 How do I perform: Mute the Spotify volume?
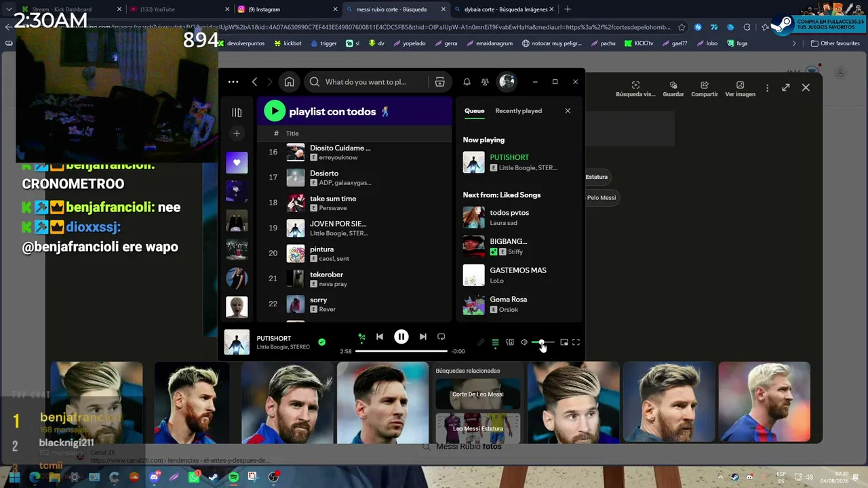[524, 342]
